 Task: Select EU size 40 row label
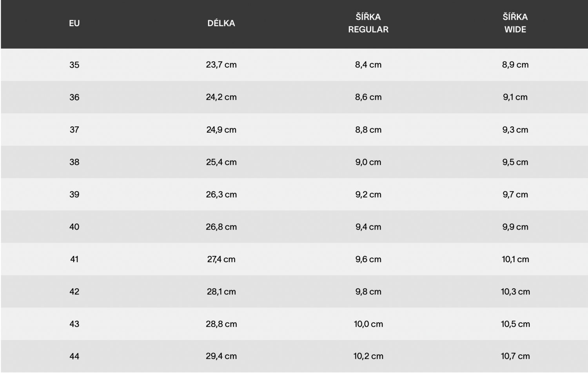pyautogui.click(x=74, y=227)
